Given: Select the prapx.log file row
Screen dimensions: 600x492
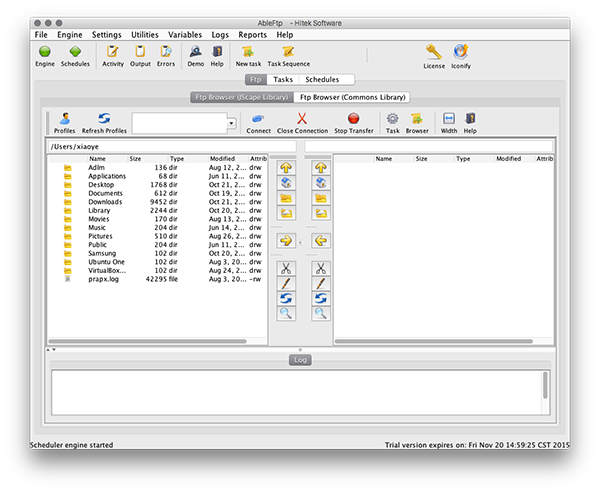Looking at the screenshot, I should 157,279.
